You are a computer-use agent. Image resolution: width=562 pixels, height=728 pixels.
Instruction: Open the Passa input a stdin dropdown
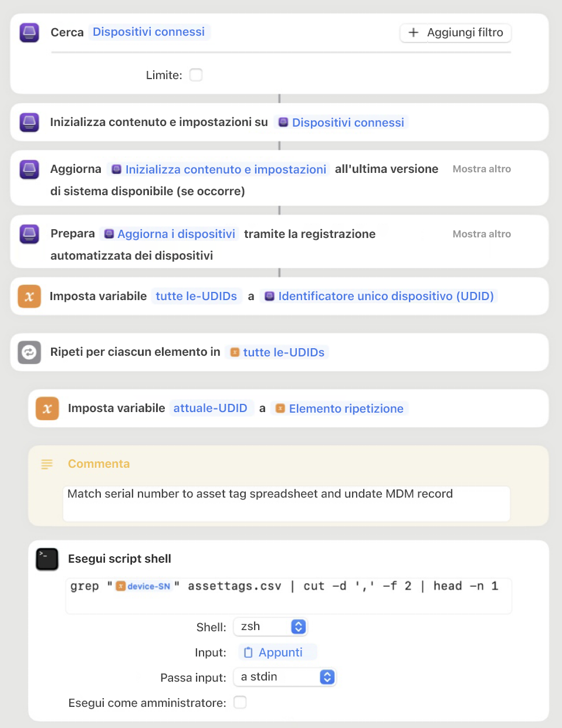tap(285, 677)
